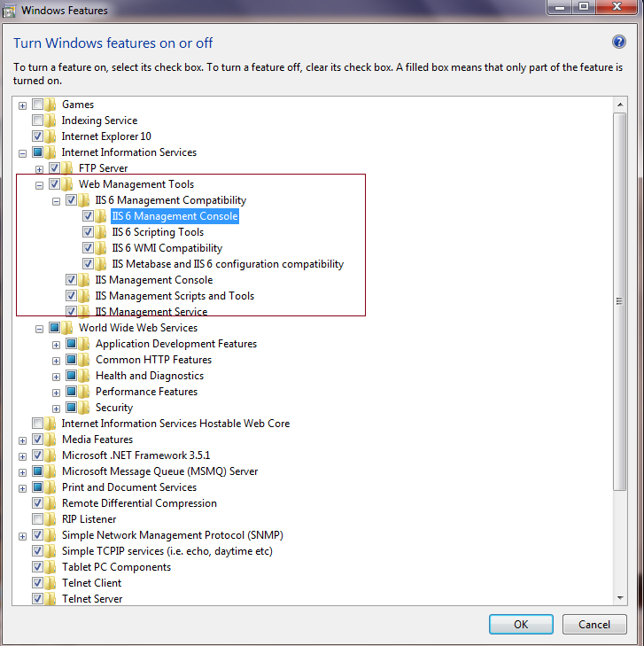Click the scrollbar up arrow

tap(620, 105)
